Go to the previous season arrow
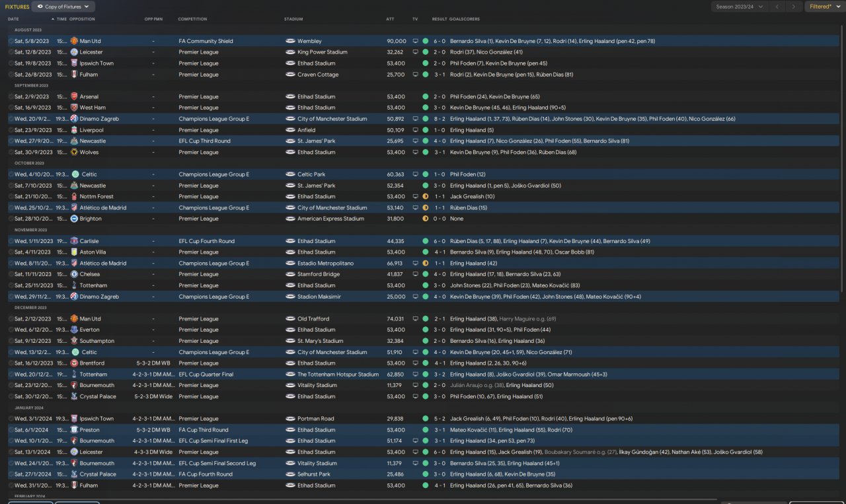This screenshot has width=846, height=504. tap(777, 7)
